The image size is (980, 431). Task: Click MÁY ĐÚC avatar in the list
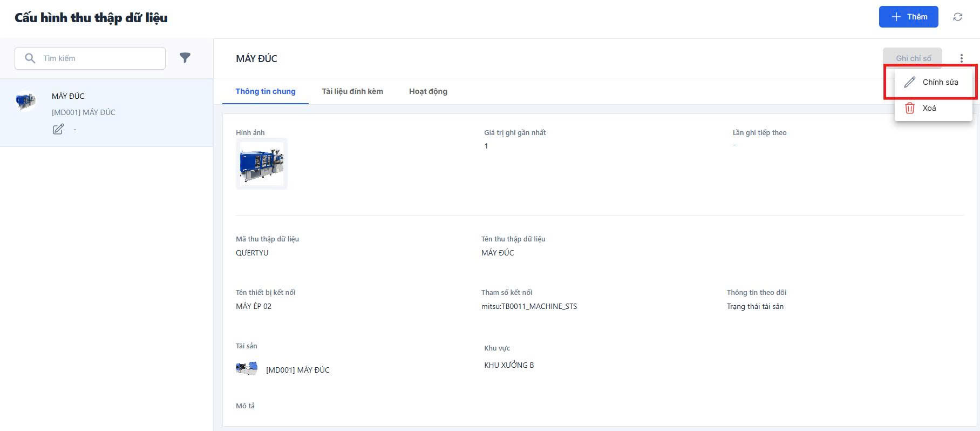[26, 100]
